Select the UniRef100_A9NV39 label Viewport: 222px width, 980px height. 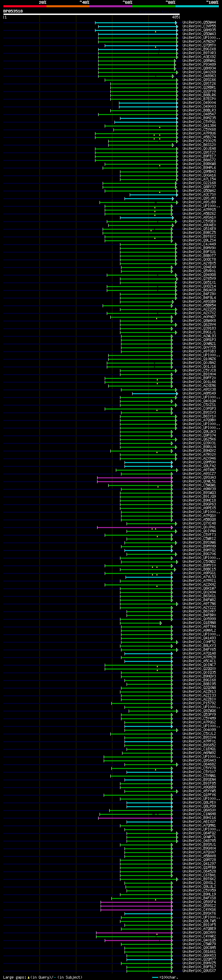point(199,489)
